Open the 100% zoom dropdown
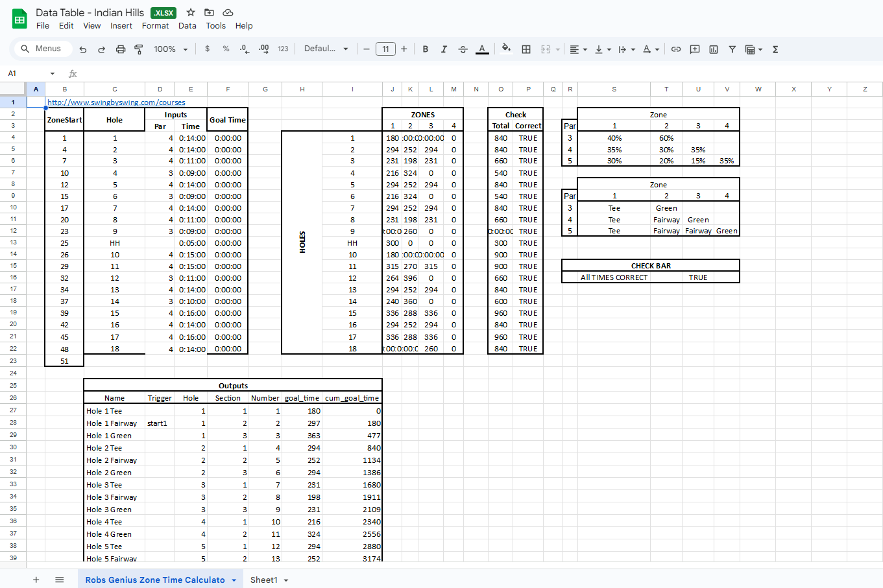This screenshot has height=588, width=883. [x=171, y=49]
